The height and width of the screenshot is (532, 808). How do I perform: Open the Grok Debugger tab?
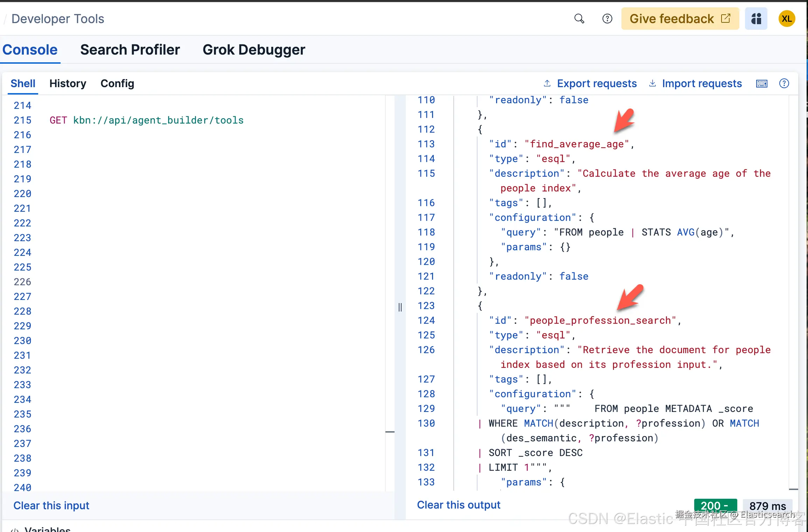[x=254, y=50]
